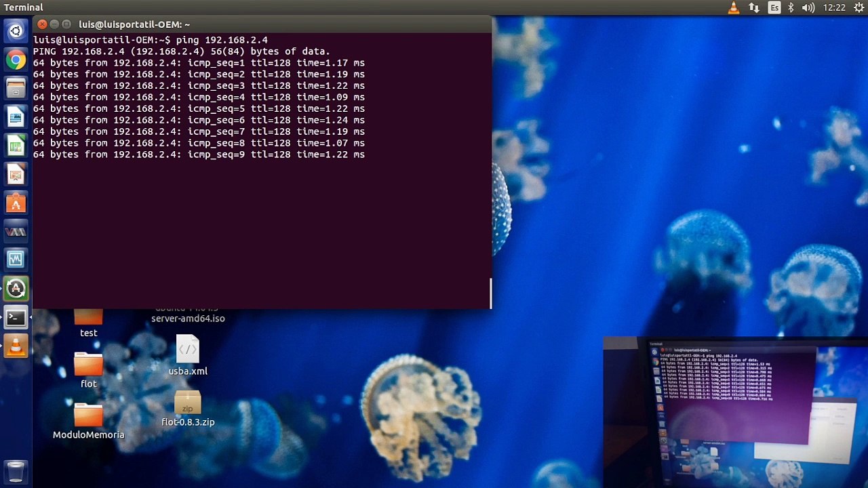The height and width of the screenshot is (488, 868).
Task: Open the Bluetooth indicator menu
Action: (x=791, y=7)
